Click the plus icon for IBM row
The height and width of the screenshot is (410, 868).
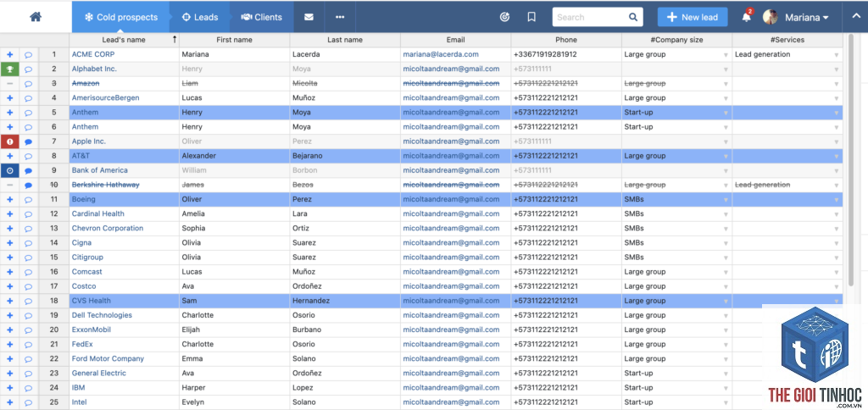click(x=9, y=388)
